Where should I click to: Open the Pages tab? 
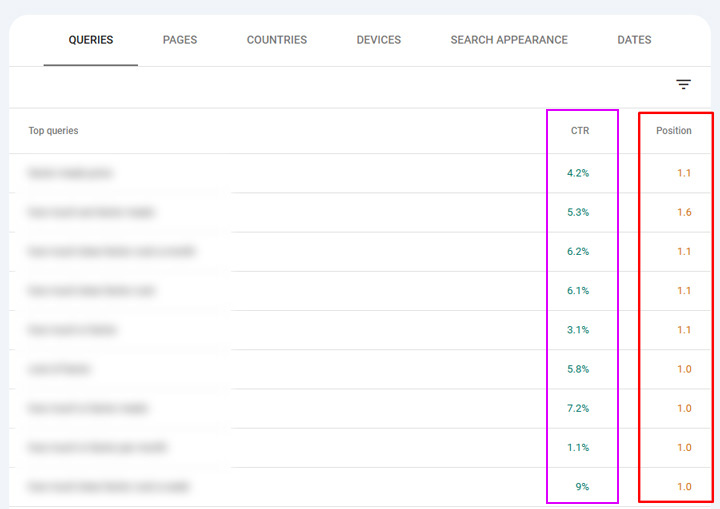pyautogui.click(x=180, y=40)
